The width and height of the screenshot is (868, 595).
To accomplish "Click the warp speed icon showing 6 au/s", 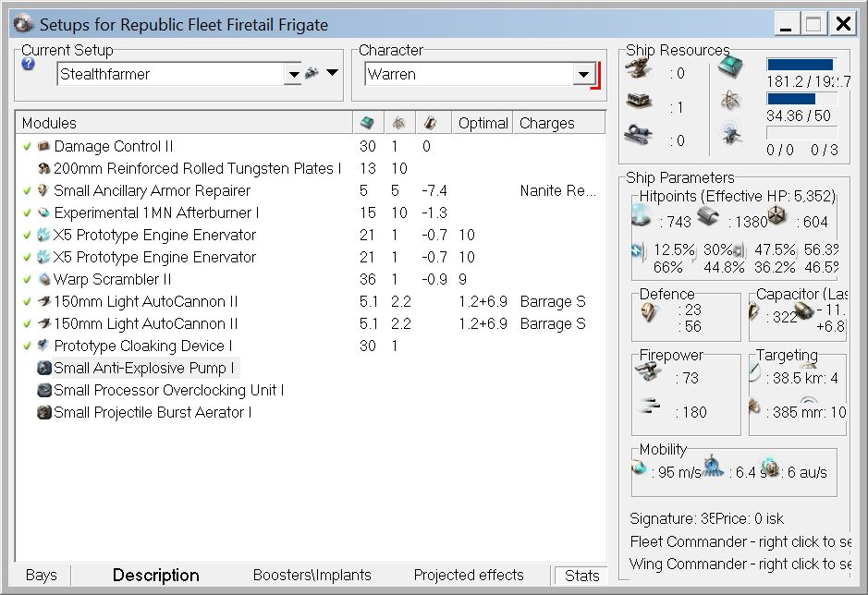I will [x=770, y=467].
